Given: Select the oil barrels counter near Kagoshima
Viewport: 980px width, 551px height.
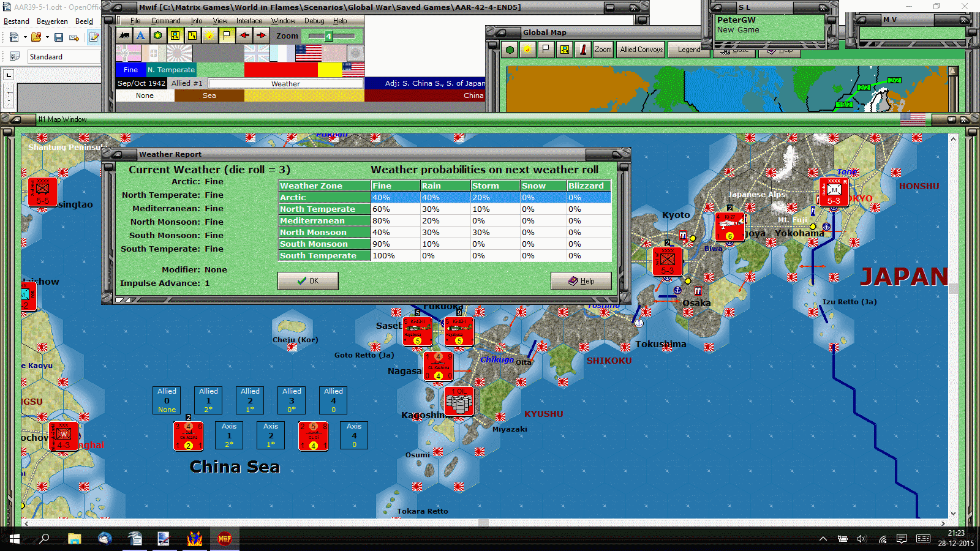Looking at the screenshot, I should pyautogui.click(x=459, y=402).
